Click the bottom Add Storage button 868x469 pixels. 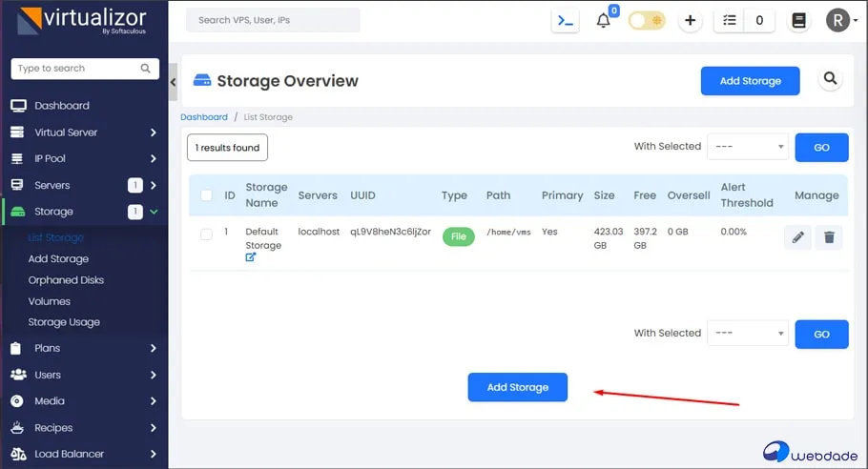pyautogui.click(x=517, y=387)
